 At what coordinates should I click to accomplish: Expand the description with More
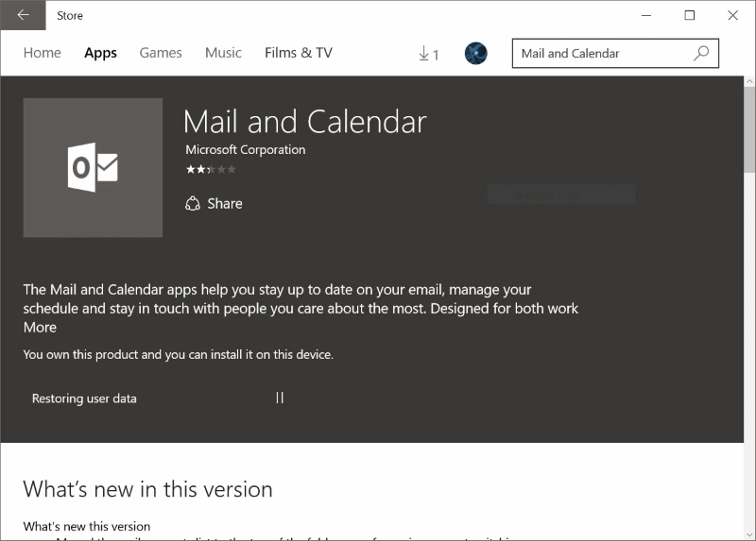[x=40, y=328]
